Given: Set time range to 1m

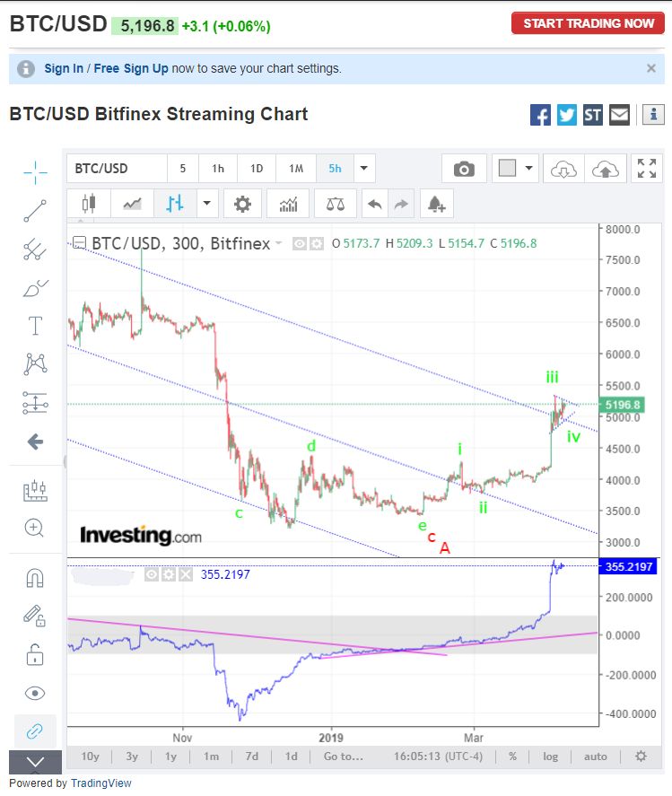Looking at the screenshot, I should pyautogui.click(x=211, y=757).
